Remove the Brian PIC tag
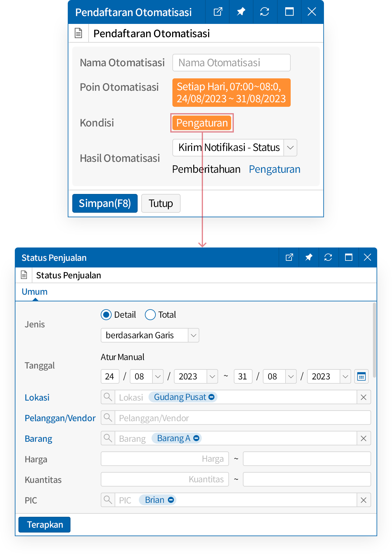 171,500
